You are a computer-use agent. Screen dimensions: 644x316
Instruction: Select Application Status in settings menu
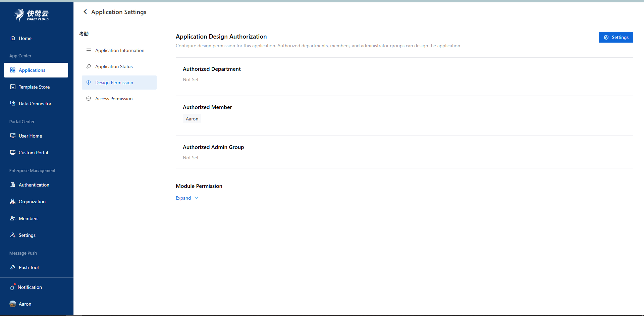coord(114,66)
